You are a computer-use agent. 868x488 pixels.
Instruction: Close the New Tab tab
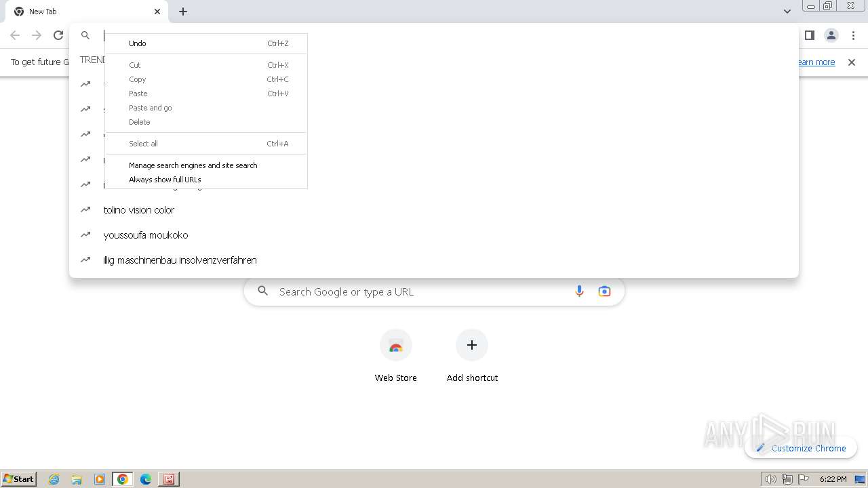pyautogui.click(x=157, y=12)
